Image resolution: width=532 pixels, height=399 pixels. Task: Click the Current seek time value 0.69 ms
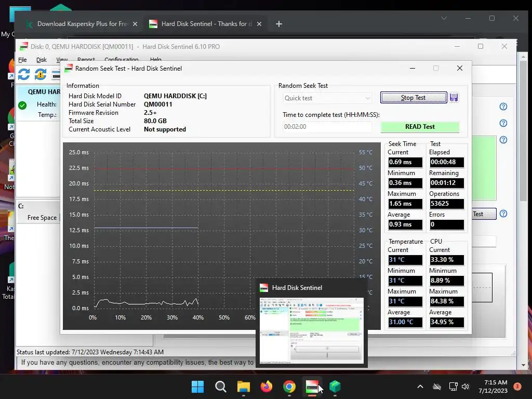[405, 162]
